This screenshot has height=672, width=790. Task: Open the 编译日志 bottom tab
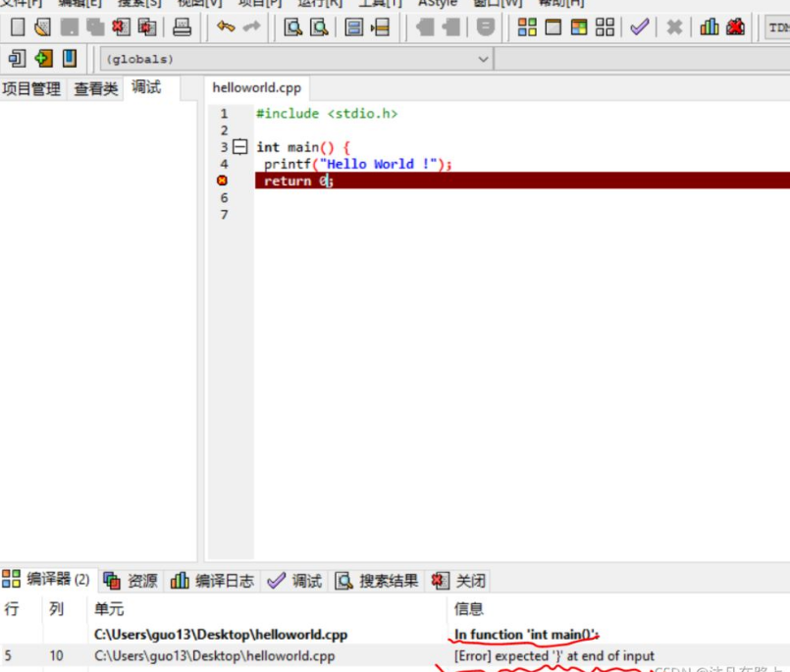click(212, 581)
